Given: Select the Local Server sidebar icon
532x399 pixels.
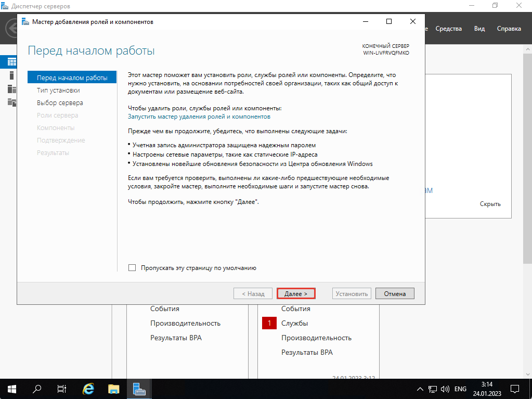Looking at the screenshot, I should [x=11, y=75].
